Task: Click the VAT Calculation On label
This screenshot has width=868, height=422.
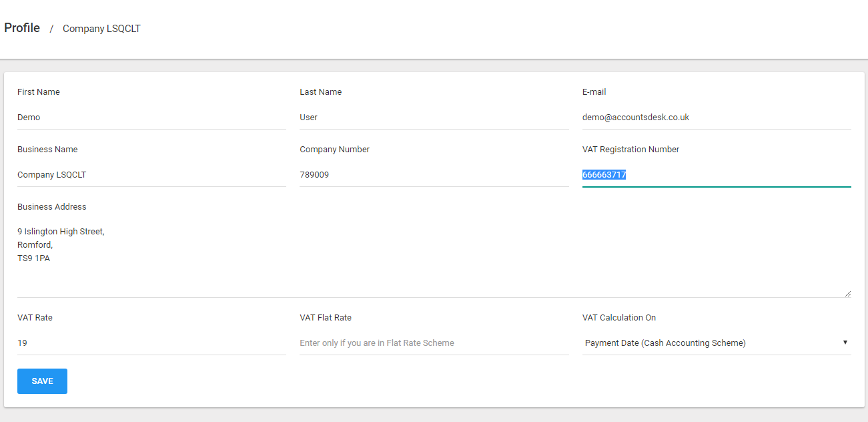Action: pos(618,318)
